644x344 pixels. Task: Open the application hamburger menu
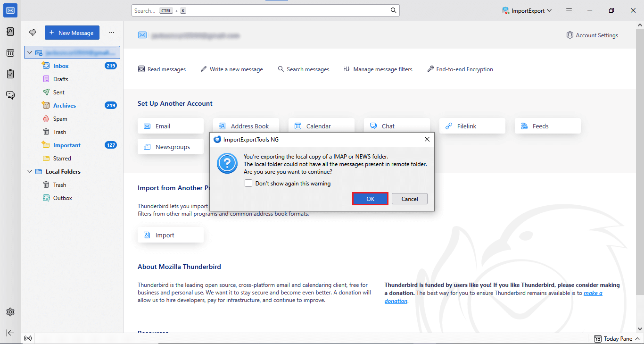coord(569,10)
